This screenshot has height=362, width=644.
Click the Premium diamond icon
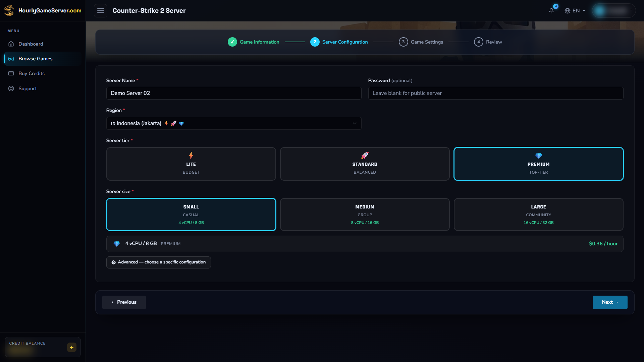[539, 156]
